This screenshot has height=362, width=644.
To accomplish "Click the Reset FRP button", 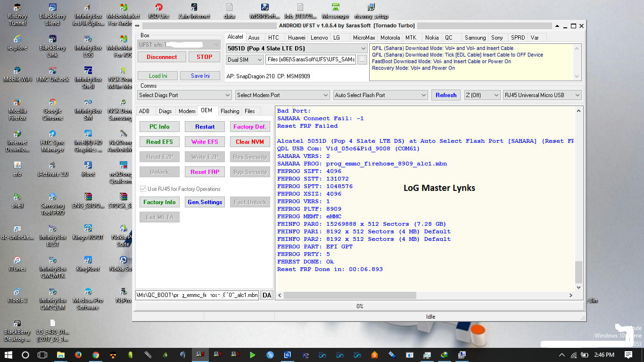I will (205, 172).
